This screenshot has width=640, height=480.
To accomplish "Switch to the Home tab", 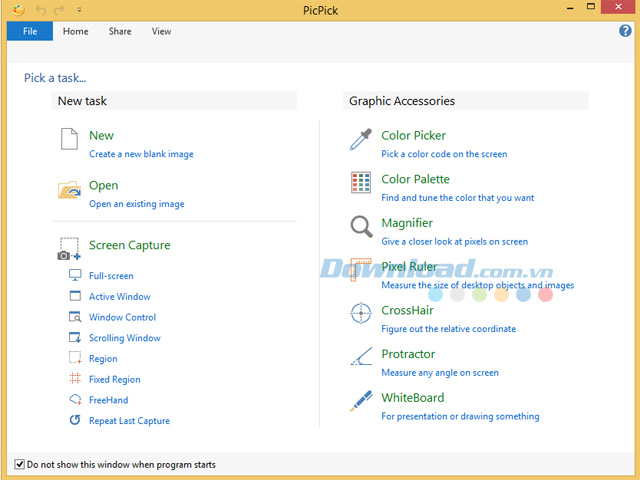I will click(76, 31).
